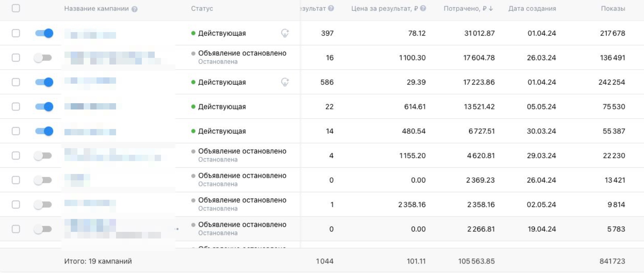This screenshot has width=644, height=280.
Task: Sort by Дата создания column
Action: [532, 9]
